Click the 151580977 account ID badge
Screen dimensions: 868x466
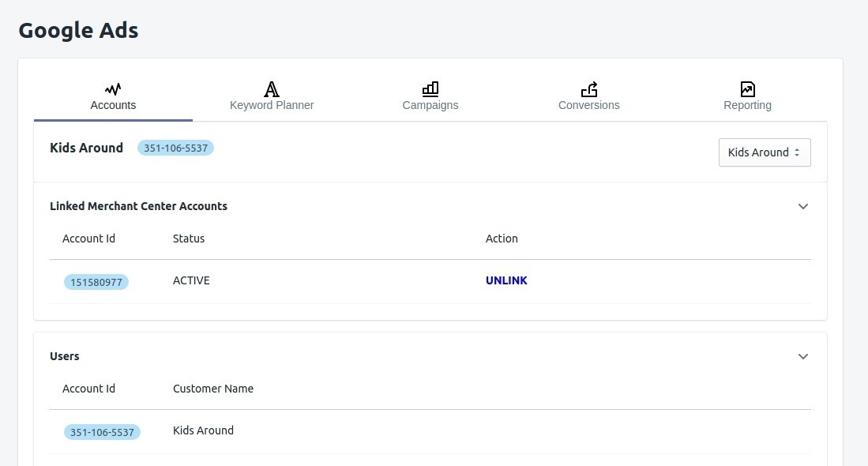[x=96, y=282]
